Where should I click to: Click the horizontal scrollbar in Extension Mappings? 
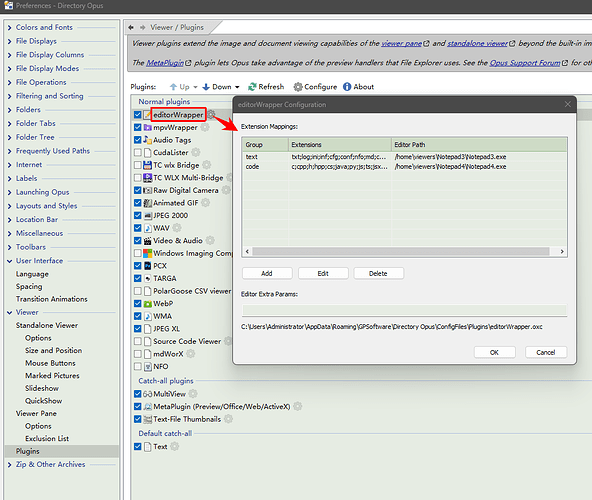click(x=401, y=252)
